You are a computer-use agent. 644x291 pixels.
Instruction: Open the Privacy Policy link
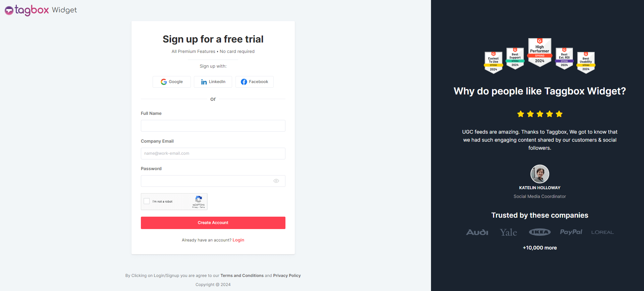pos(287,275)
